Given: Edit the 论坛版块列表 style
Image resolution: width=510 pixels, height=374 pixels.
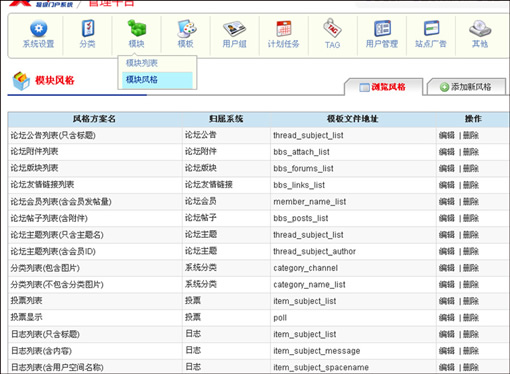Looking at the screenshot, I should tap(447, 169).
